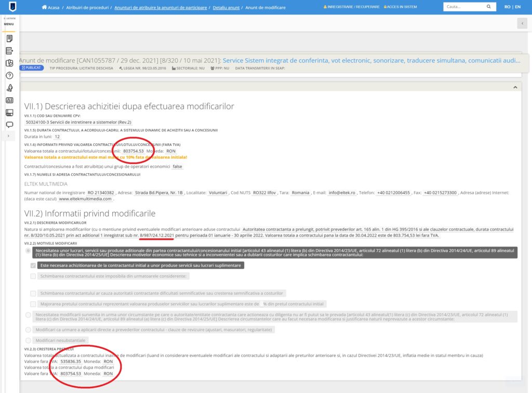Open the person search icon in sidebar
The width and height of the screenshot is (532, 393).
point(9,88)
